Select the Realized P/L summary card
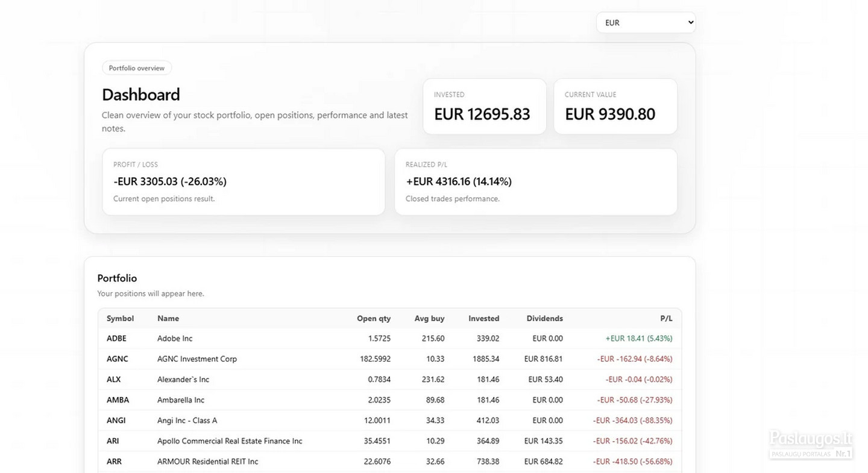Image resolution: width=868 pixels, height=473 pixels. tap(536, 182)
